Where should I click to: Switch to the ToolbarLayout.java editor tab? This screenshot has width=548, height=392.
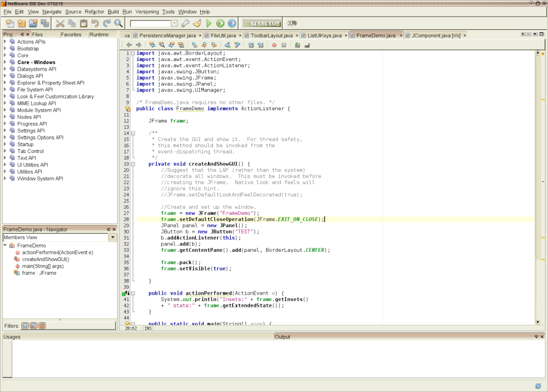click(x=271, y=35)
